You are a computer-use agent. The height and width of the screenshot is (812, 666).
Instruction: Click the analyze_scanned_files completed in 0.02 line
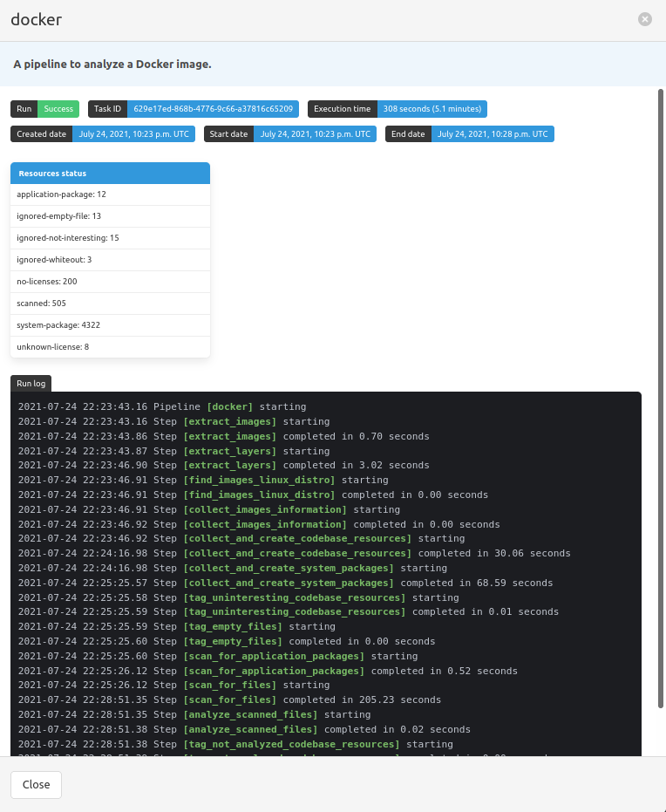(x=244, y=730)
